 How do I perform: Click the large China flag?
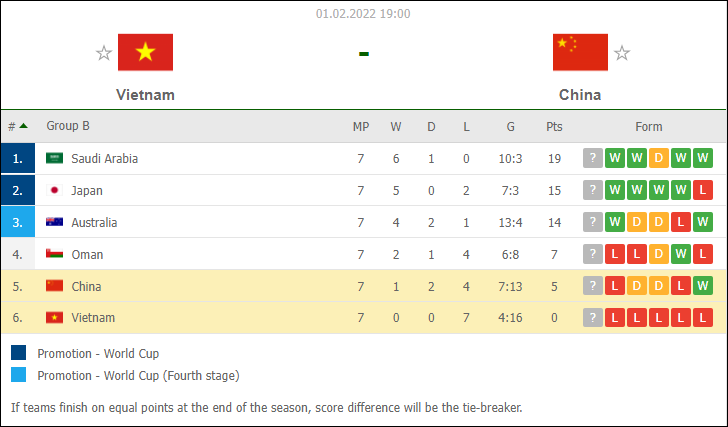tap(580, 52)
